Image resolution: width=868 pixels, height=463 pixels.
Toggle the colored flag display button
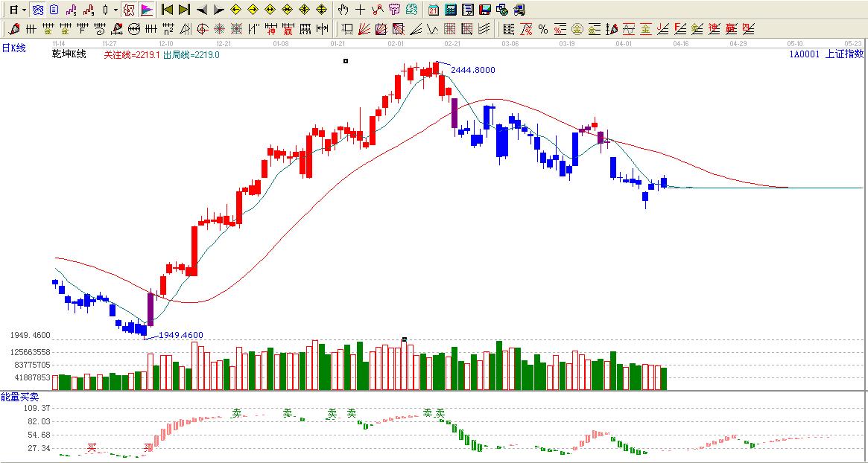(147, 10)
